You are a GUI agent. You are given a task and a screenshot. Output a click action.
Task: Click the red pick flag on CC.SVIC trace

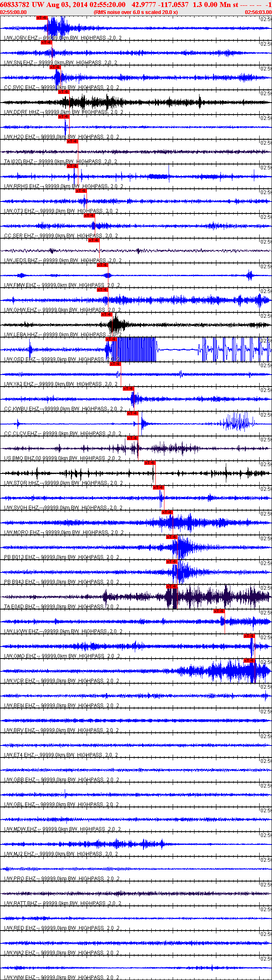(55, 67)
